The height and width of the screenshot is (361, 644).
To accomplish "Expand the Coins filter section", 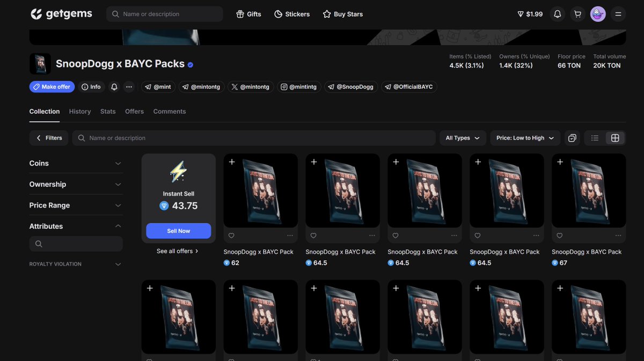I will click(76, 163).
